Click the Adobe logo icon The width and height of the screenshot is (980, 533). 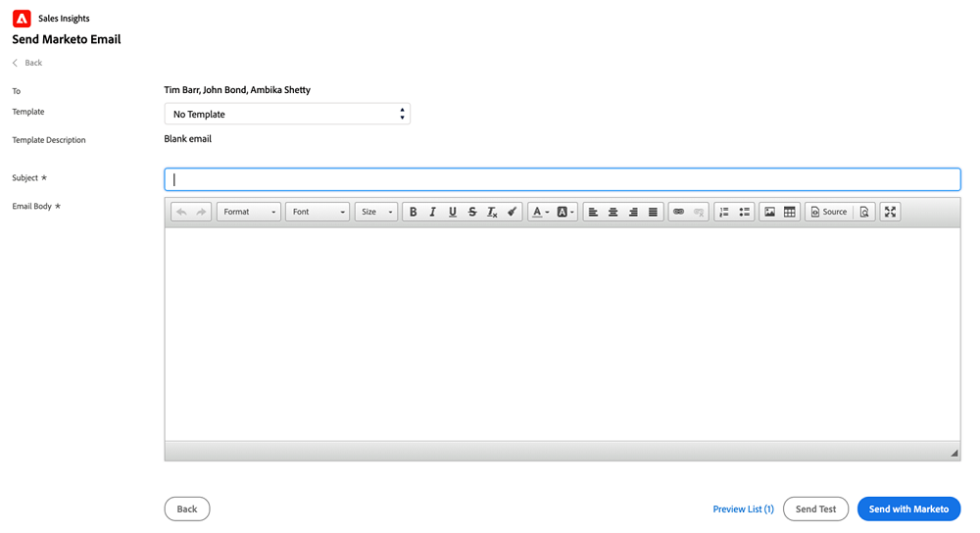pos(22,18)
